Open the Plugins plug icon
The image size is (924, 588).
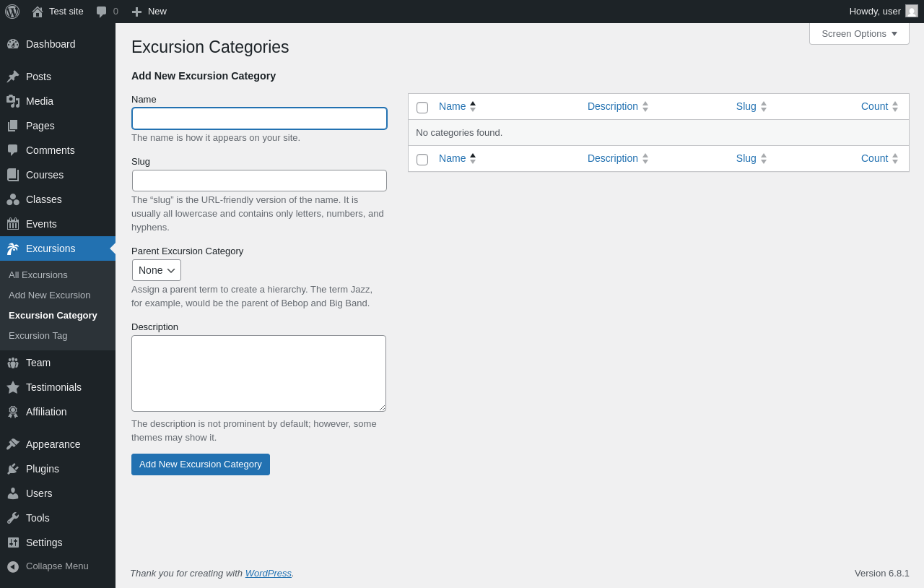tap(13, 469)
